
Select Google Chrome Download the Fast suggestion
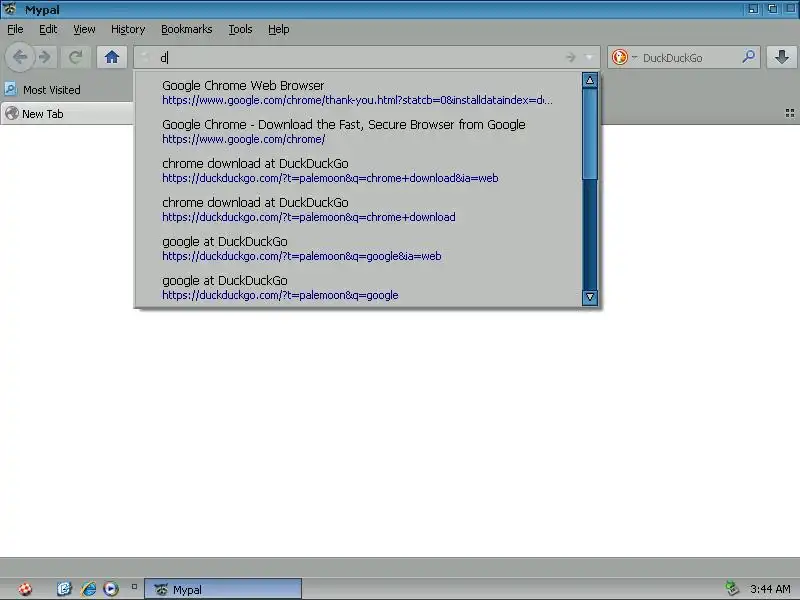click(x=358, y=132)
